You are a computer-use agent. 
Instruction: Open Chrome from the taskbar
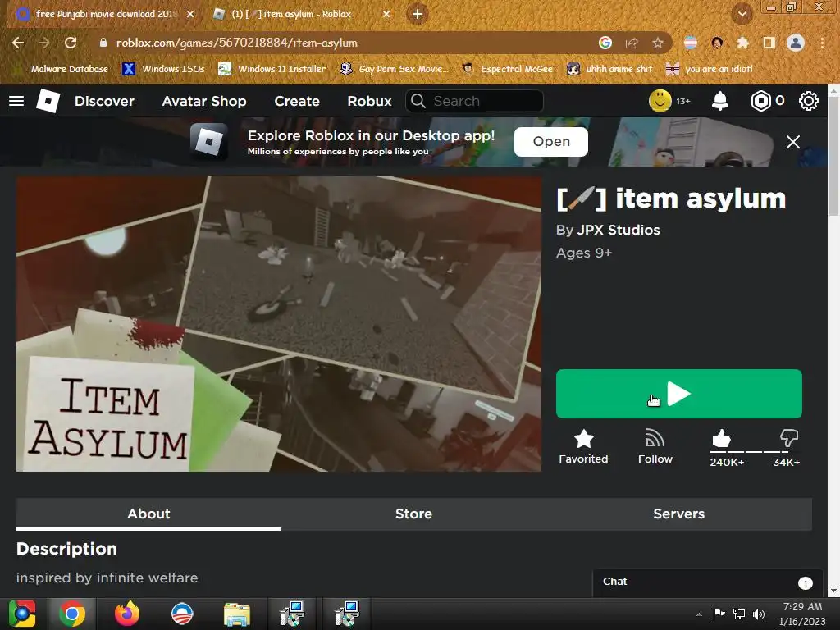point(72,614)
